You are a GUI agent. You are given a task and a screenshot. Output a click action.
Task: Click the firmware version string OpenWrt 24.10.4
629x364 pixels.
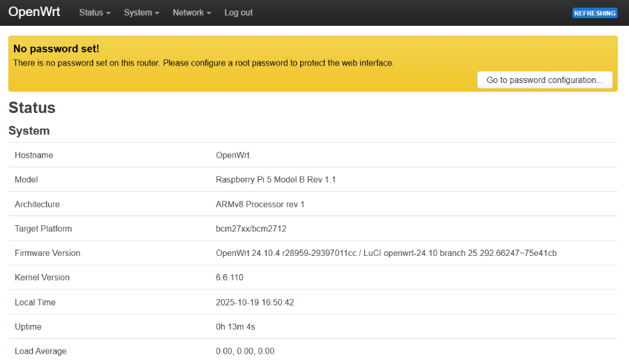tap(386, 253)
